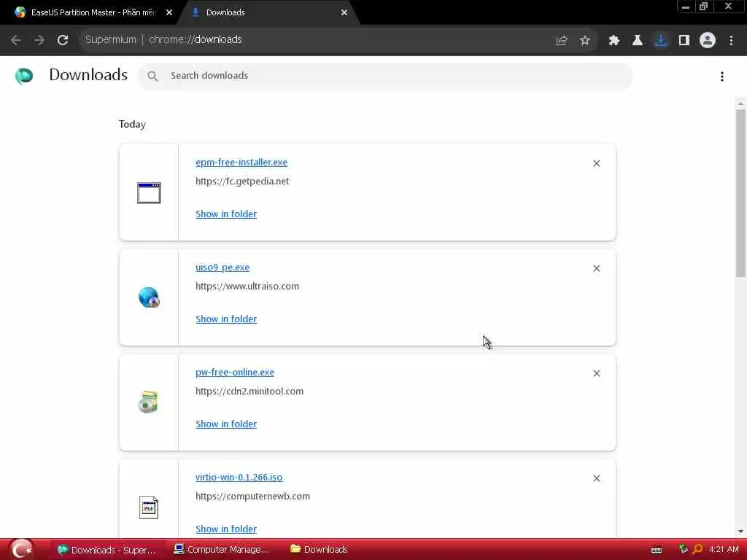Open the experiments flask icon

pos(637,41)
